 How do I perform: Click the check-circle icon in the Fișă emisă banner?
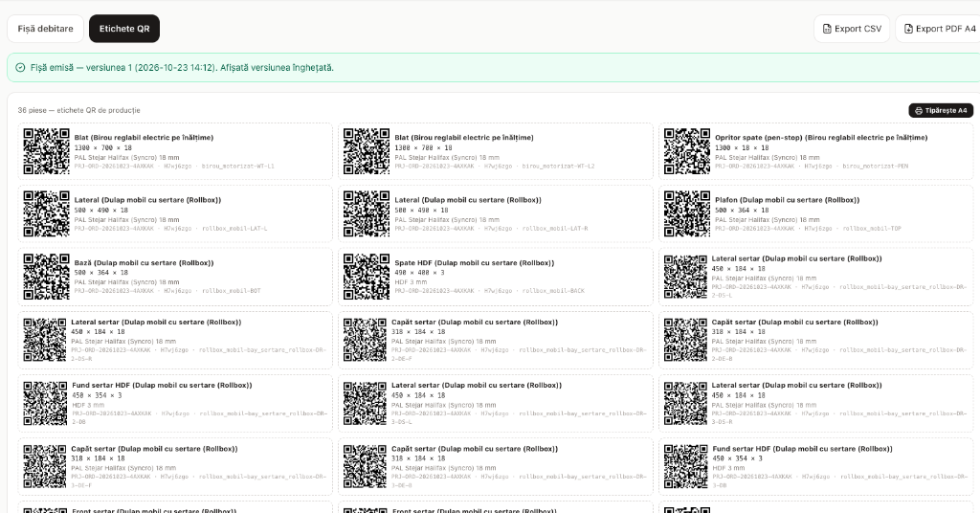(20, 68)
